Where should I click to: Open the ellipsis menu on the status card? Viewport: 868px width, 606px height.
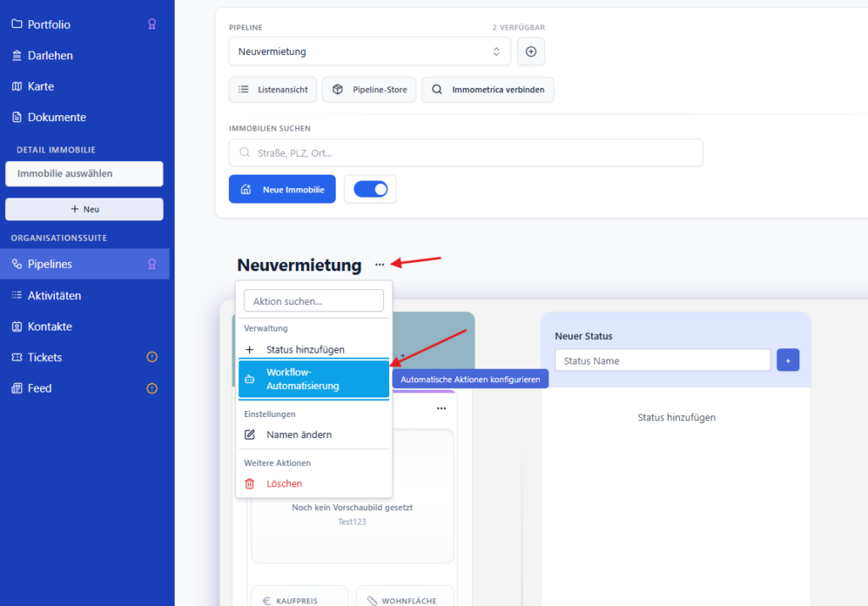coord(441,409)
